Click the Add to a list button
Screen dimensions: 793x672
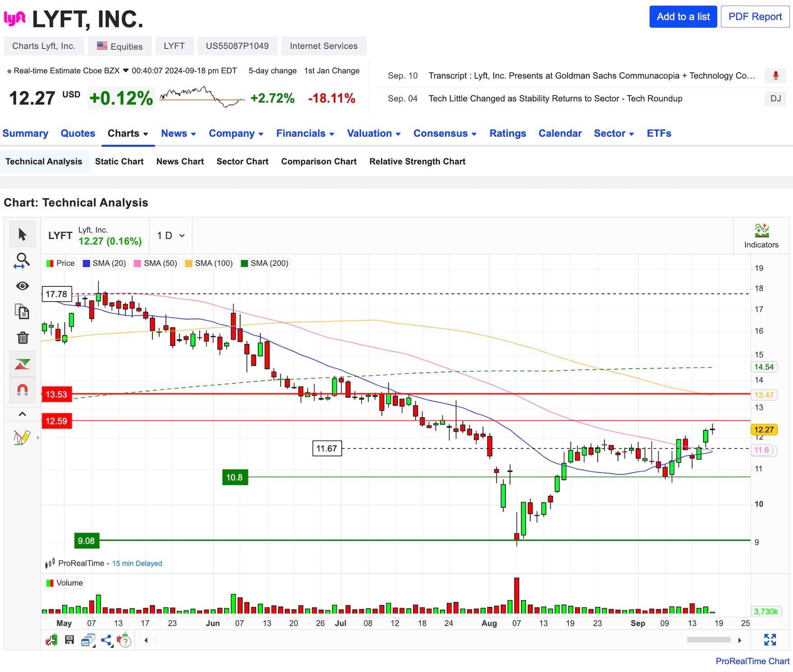683,17
